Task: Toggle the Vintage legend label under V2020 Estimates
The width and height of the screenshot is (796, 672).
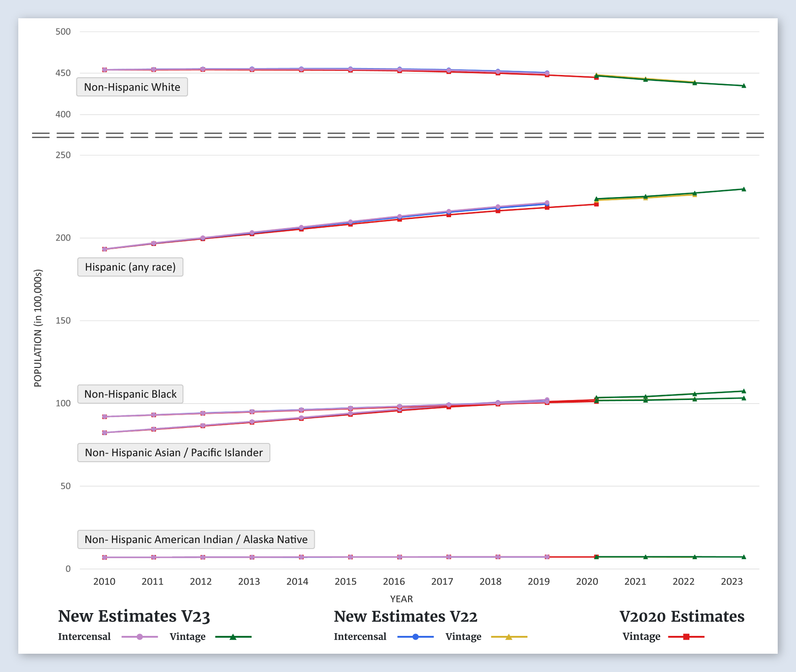Action: [641, 637]
